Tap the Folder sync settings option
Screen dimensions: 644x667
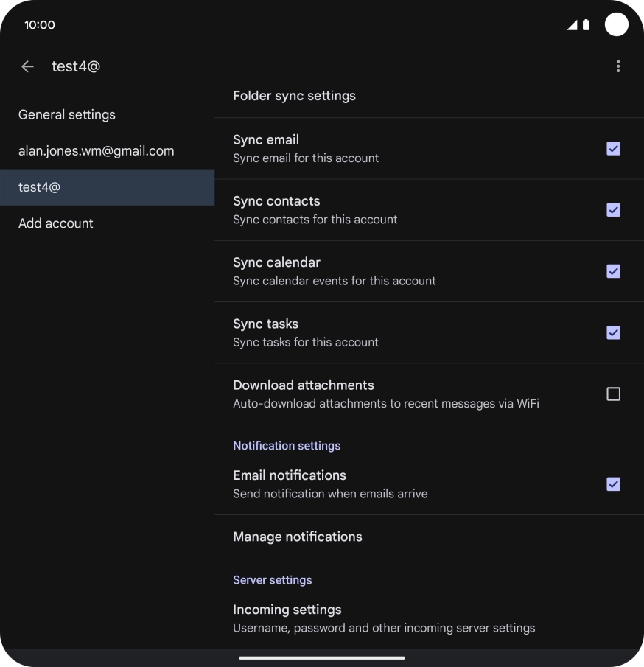click(x=294, y=96)
